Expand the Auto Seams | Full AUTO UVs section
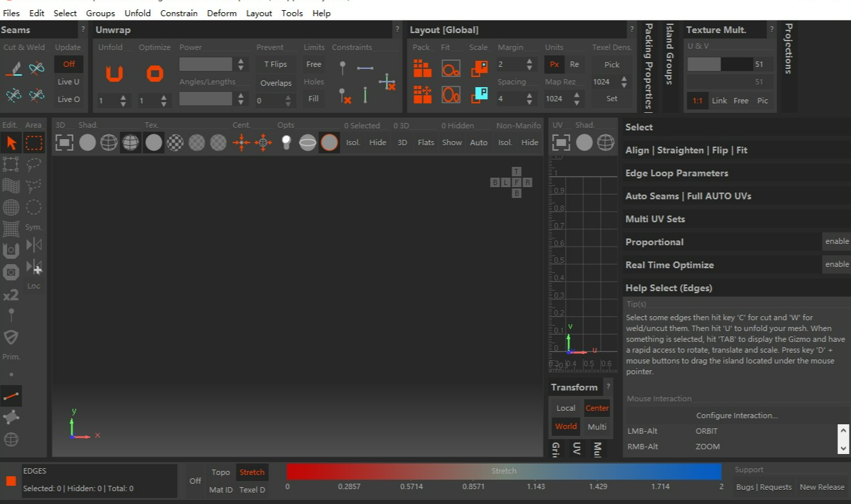 coord(736,196)
